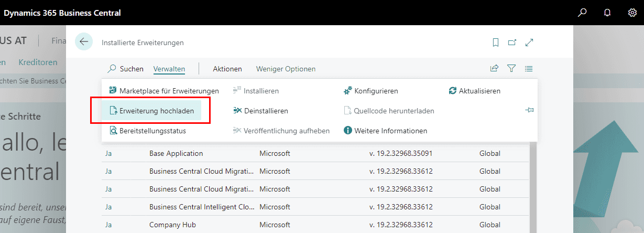Collapse with Weniger Optionen
This screenshot has width=644, height=233.
tap(286, 69)
